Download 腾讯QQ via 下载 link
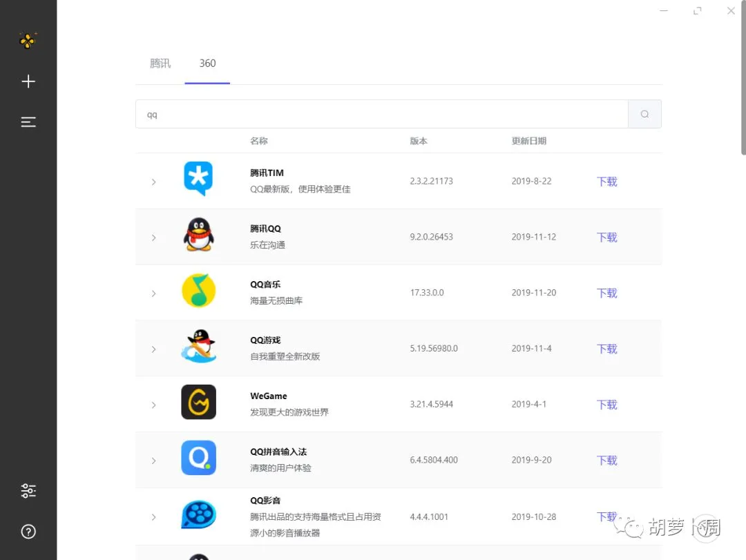746x560 pixels. 607,238
